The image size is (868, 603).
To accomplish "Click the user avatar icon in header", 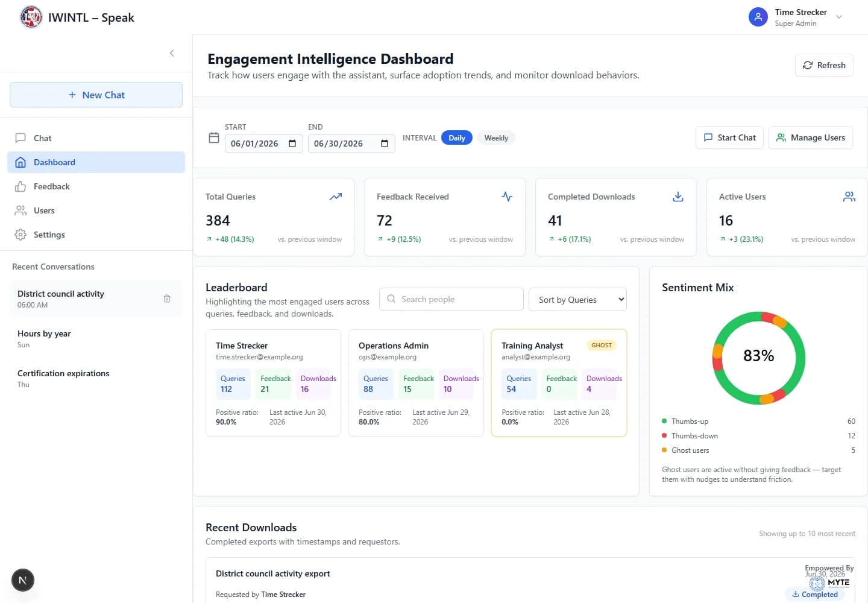I will (x=758, y=17).
